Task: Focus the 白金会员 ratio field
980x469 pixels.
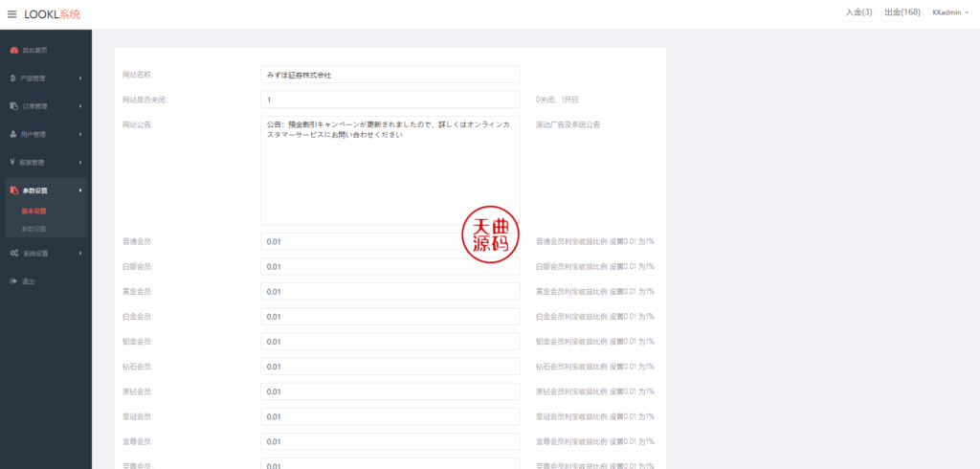Action: [390, 317]
